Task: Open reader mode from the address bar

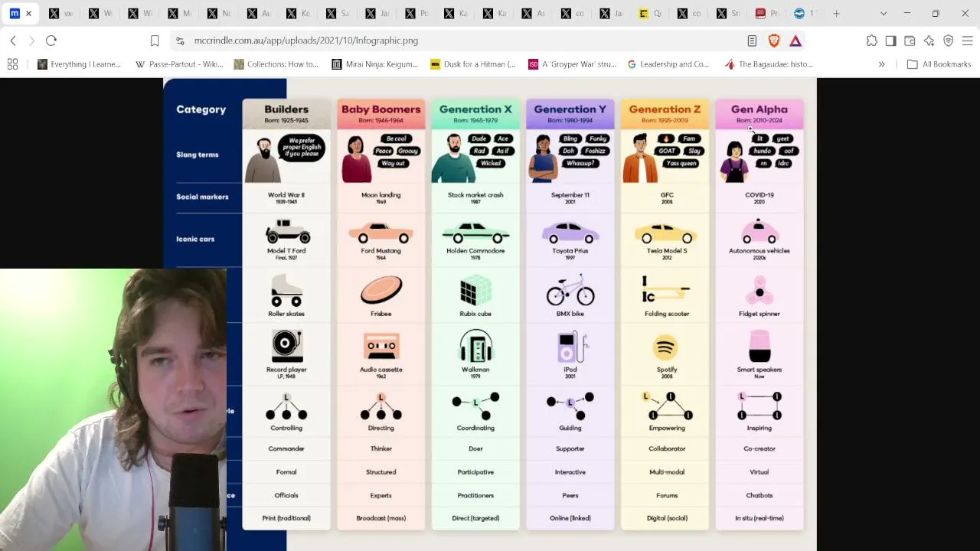Action: (752, 41)
